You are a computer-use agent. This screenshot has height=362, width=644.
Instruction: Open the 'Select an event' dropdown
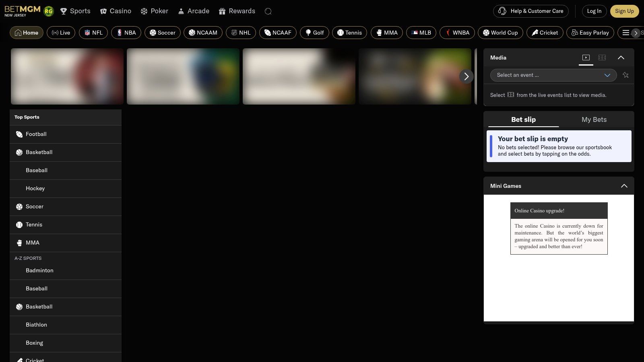coord(553,75)
